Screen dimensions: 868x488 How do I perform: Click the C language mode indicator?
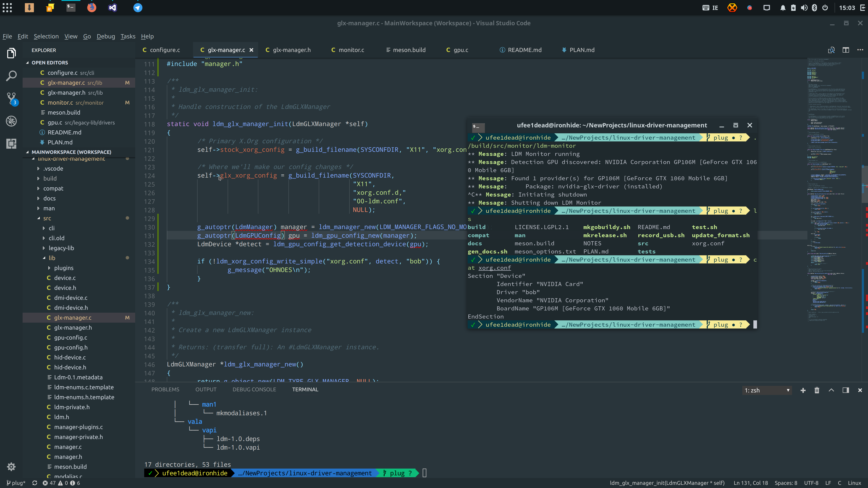(x=840, y=483)
